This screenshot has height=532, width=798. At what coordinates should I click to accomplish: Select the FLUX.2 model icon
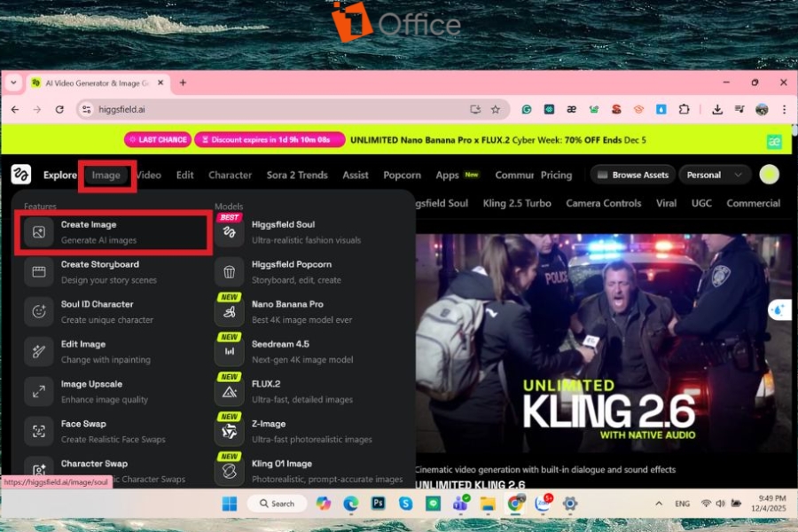(x=229, y=392)
